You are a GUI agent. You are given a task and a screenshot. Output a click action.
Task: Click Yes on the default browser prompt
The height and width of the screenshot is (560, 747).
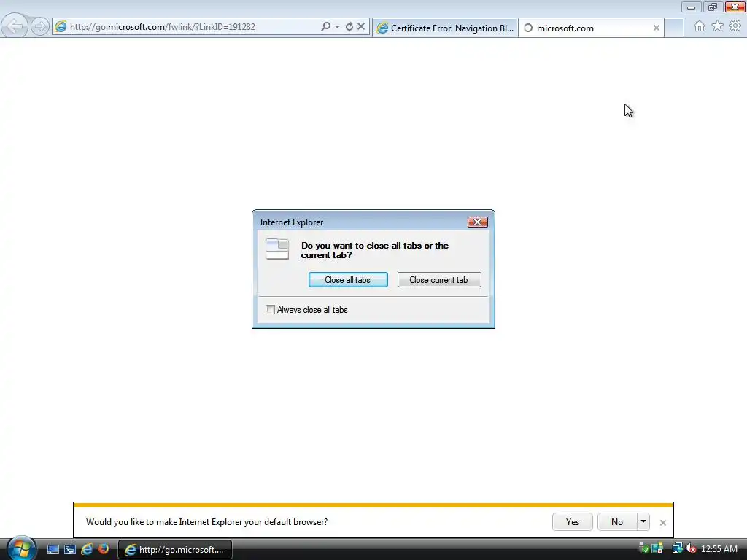pyautogui.click(x=572, y=522)
